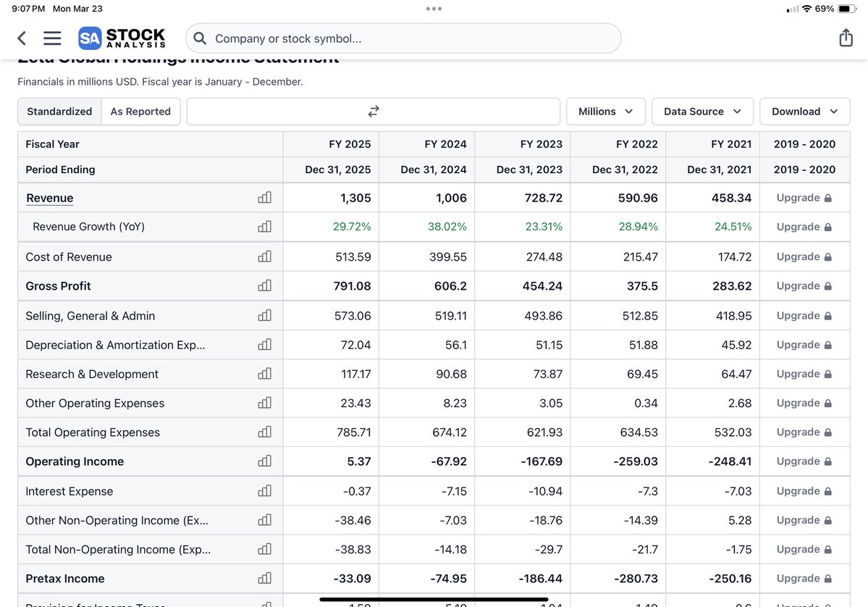
Task: Select the 2019 - 2020 column header
Action: tap(804, 144)
